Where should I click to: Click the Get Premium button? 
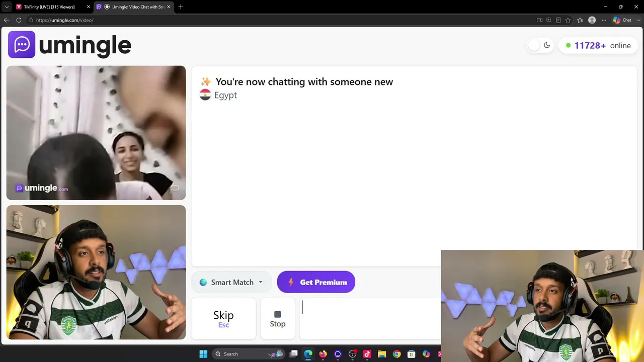316,282
